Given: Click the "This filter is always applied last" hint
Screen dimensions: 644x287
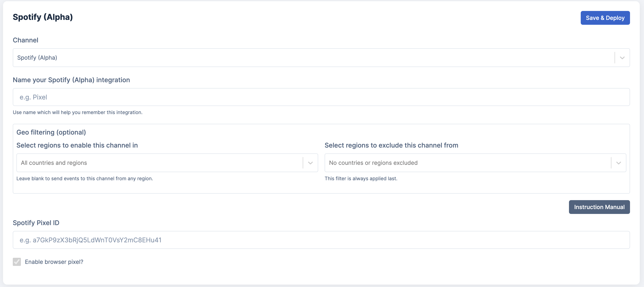Looking at the screenshot, I should (361, 178).
